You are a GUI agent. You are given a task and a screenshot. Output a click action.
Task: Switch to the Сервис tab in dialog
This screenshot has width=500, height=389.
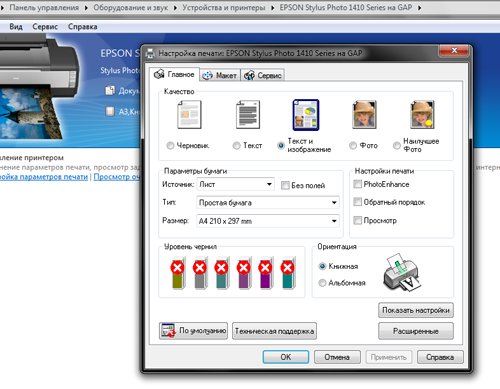point(263,76)
